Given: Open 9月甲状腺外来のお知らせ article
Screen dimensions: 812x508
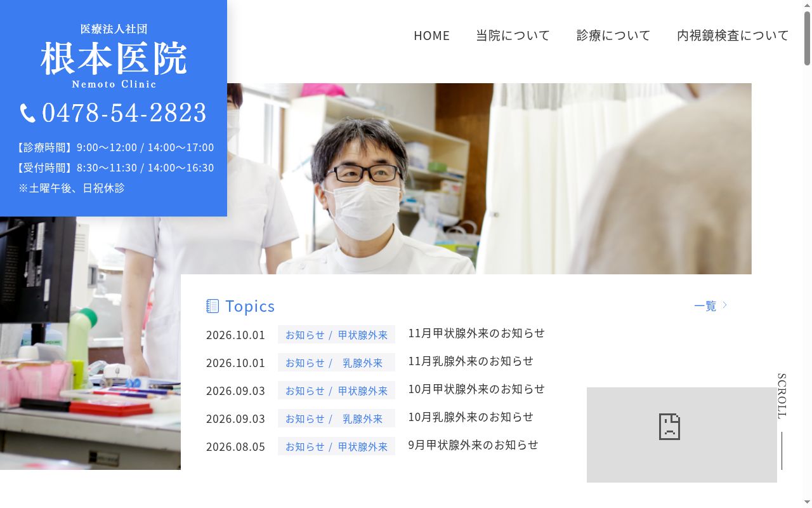Looking at the screenshot, I should 473,444.
